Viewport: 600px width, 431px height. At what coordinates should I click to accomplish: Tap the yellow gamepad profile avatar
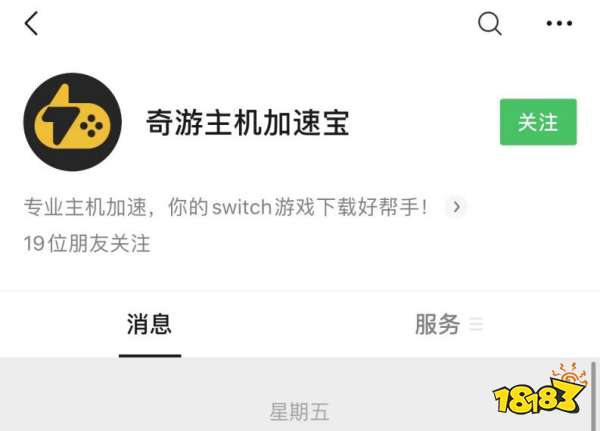(x=73, y=122)
